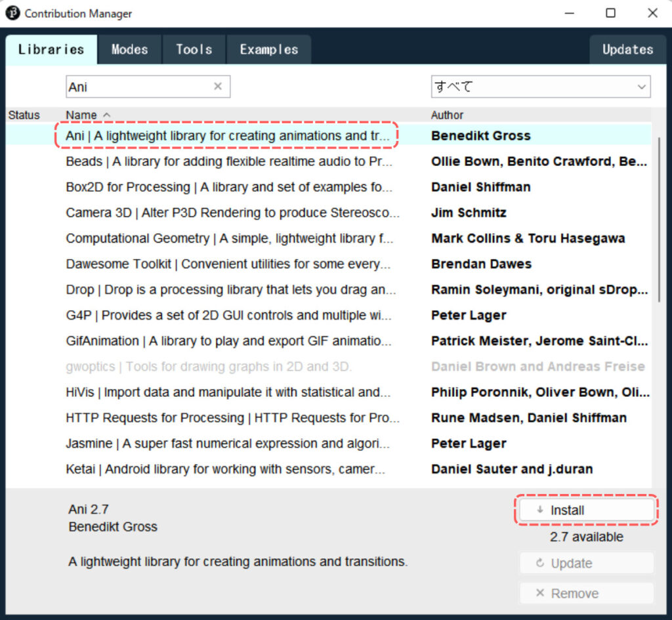Open the すべて category dropdown
This screenshot has width=672, height=620.
click(x=541, y=87)
